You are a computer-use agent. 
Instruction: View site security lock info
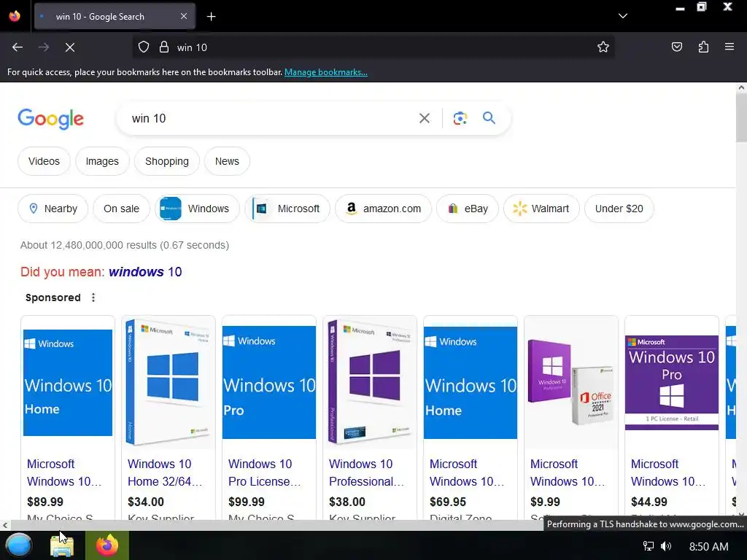click(x=164, y=47)
